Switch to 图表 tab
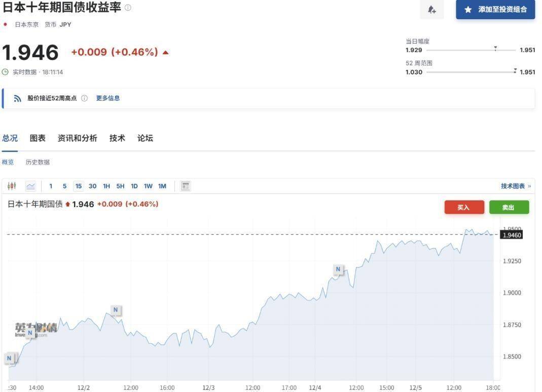The height and width of the screenshot is (392, 542). point(38,138)
